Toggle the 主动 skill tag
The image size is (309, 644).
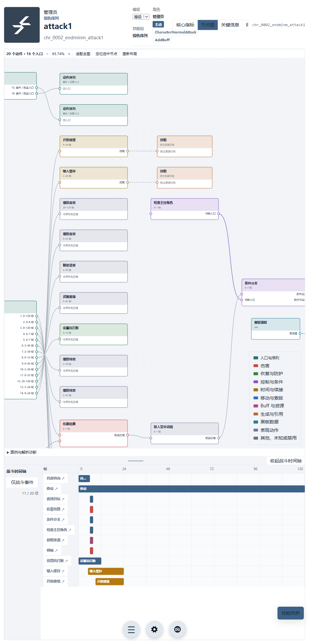[158, 24]
